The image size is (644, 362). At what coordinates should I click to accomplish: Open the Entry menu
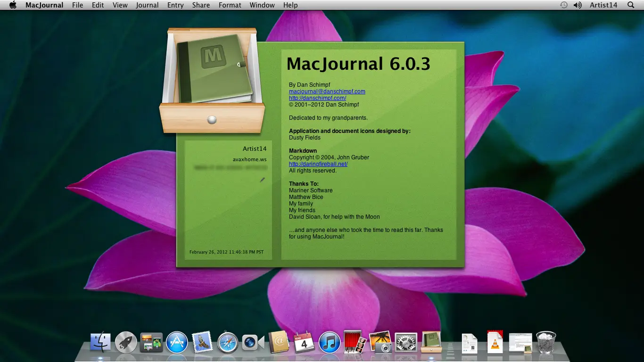175,5
